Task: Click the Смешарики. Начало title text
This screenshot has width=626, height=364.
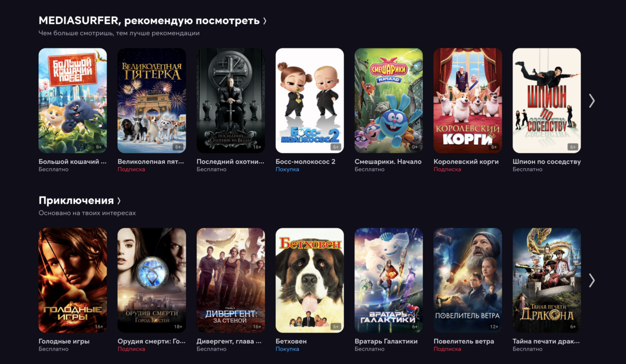Action: point(388,162)
